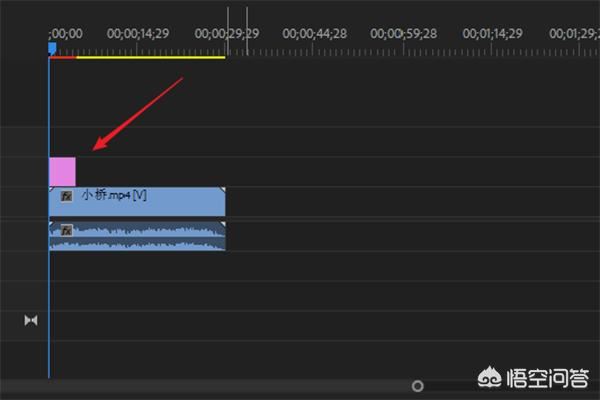600x400 pixels.
Task: Click the fx badge on the audio clip
Action: point(66,230)
